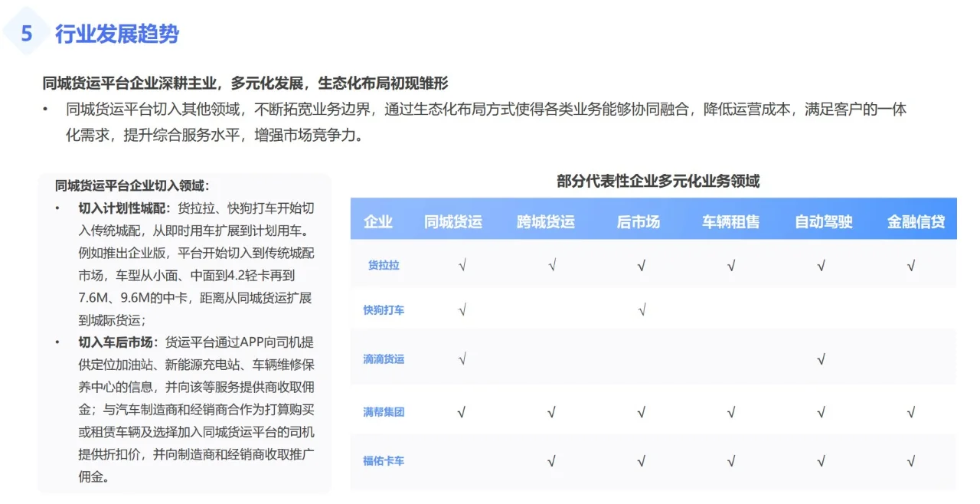Click the 满帮集团 row label
The width and height of the screenshot is (980, 504).
(384, 412)
